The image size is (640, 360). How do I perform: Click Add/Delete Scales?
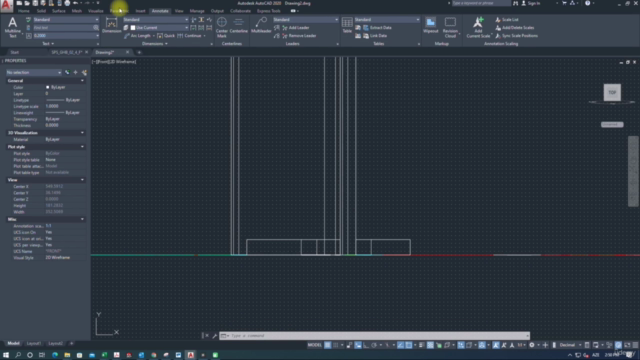point(514,28)
